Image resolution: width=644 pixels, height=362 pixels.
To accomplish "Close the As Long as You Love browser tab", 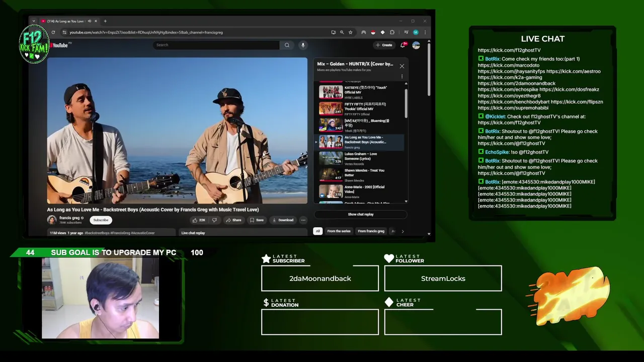I will pos(96,21).
